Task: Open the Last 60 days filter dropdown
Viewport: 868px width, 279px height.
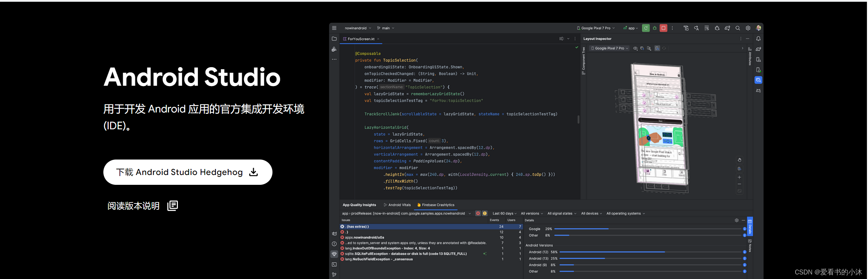Action: tap(504, 213)
